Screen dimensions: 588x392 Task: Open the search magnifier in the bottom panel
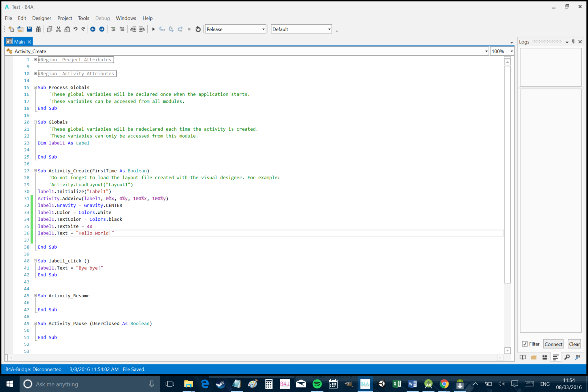567,357
